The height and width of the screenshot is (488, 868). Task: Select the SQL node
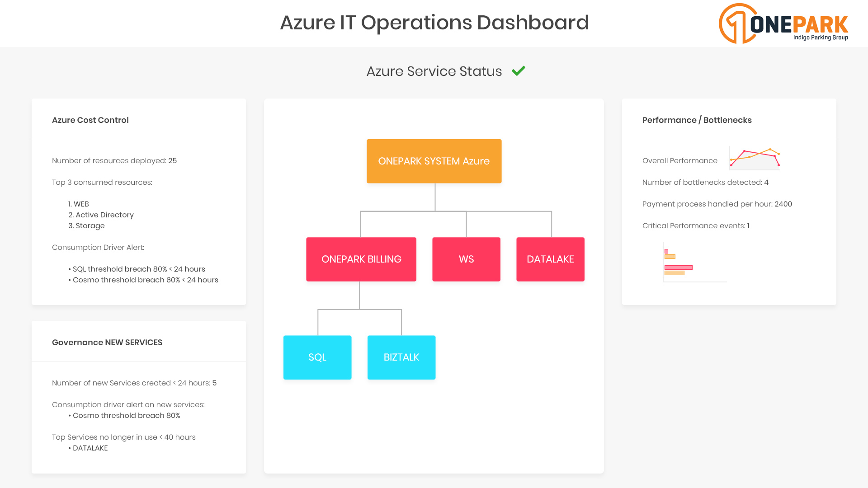[317, 357]
